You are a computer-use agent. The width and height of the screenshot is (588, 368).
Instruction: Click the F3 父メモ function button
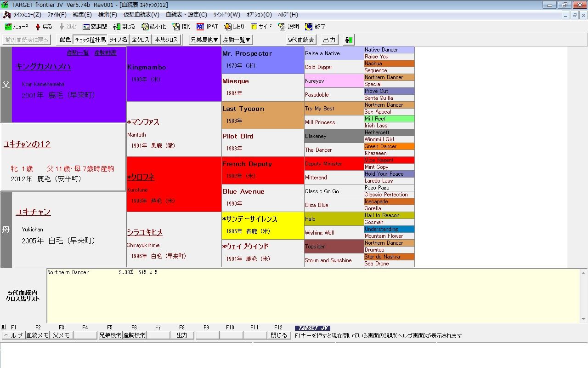click(x=62, y=335)
